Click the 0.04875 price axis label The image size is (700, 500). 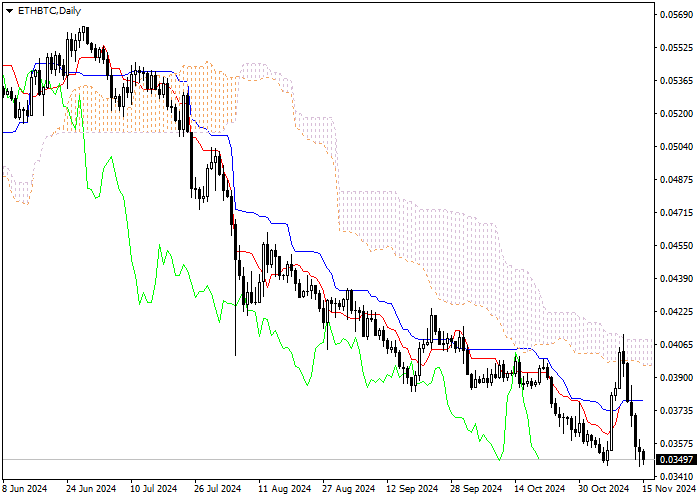click(676, 179)
